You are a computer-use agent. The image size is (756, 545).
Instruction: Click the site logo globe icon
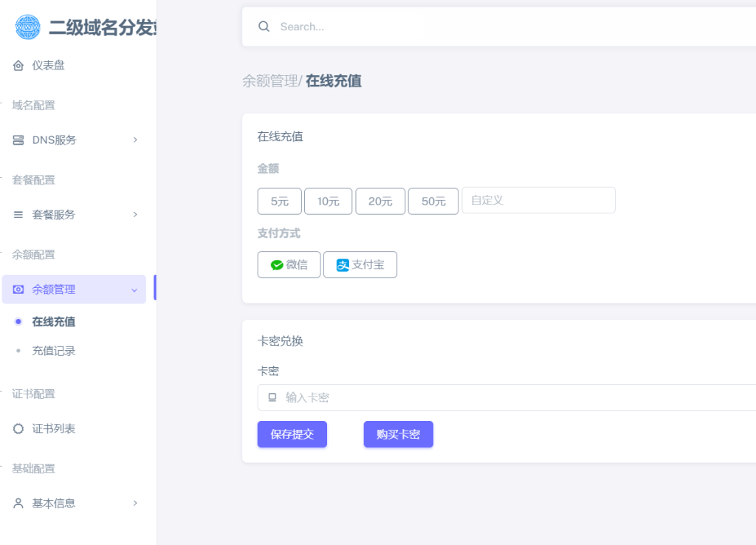coord(27,27)
